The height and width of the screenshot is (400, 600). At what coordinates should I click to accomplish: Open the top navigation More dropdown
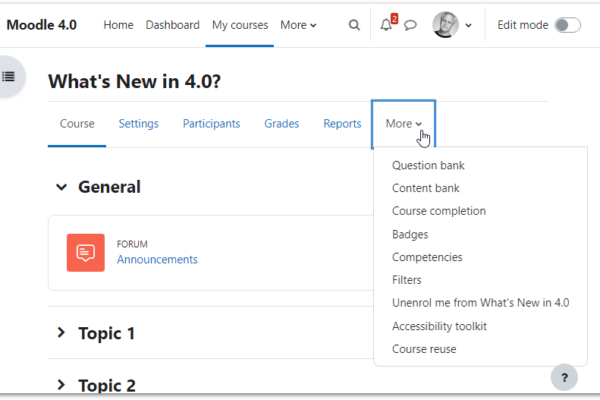tap(298, 25)
